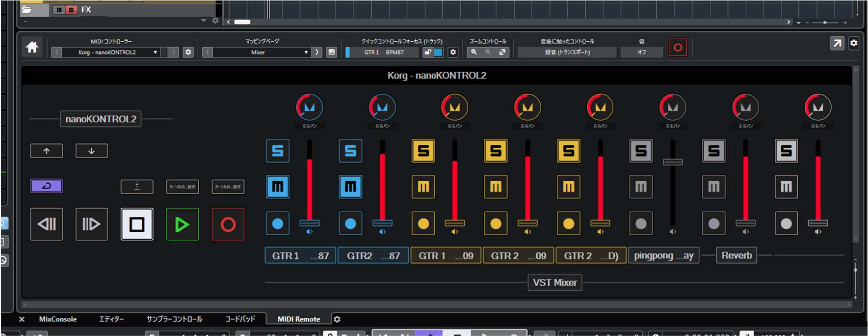
Task: Click the nanoKONTROL2 rewind button
Action: tap(47, 224)
